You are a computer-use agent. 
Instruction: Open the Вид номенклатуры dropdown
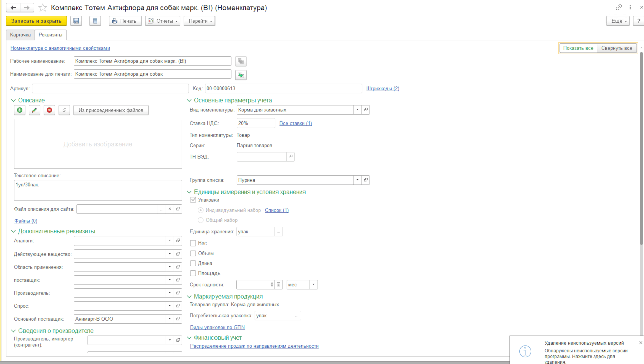pos(357,110)
